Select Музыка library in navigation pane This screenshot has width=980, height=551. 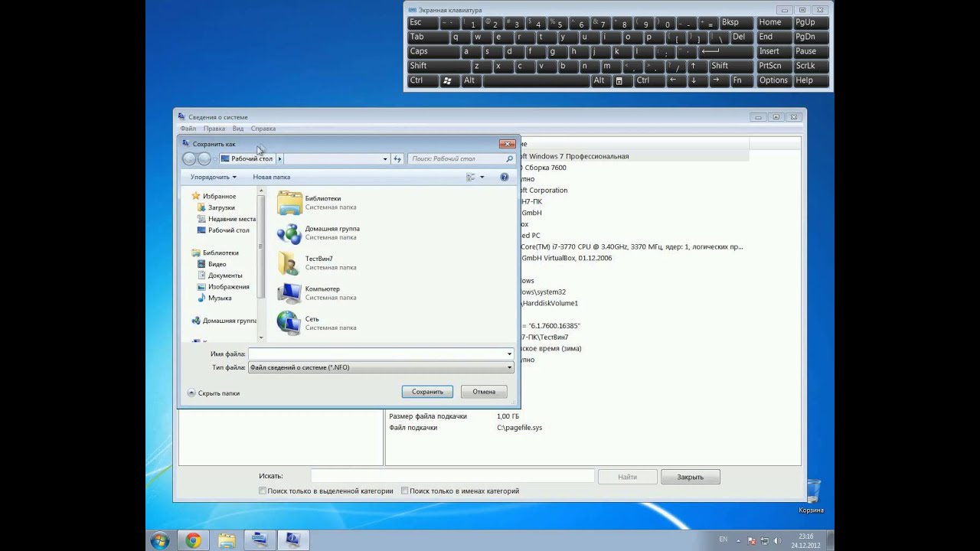219,298
